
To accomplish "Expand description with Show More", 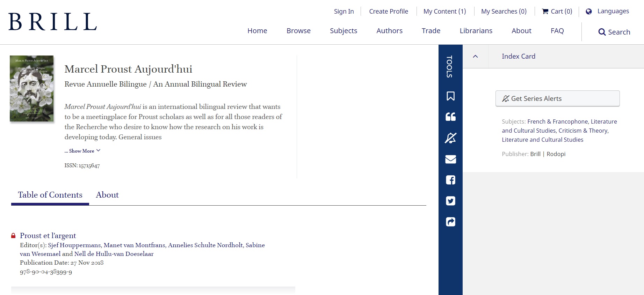I will click(82, 151).
